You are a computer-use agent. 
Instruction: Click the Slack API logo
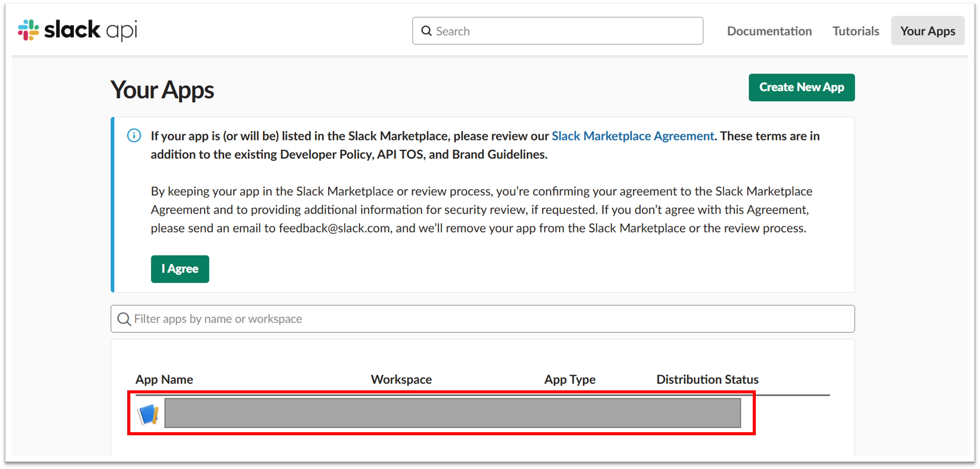(x=77, y=30)
